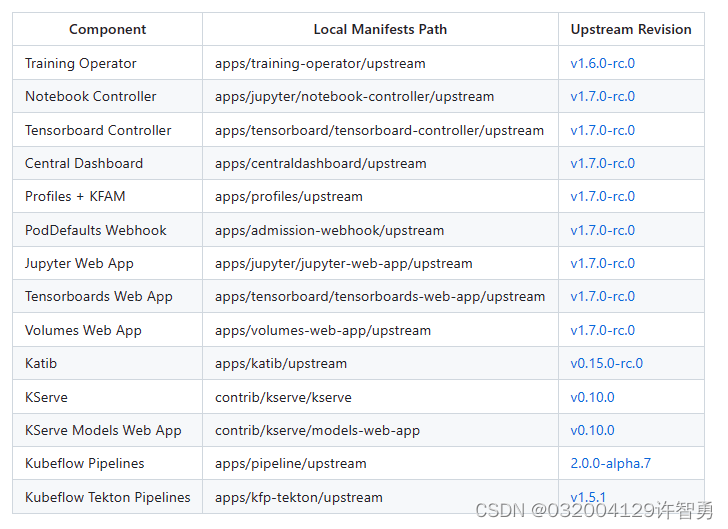Viewport: 728px width, 529px height.
Task: Open the Notebook Controller v1.7.0-rc.0 link
Action: pos(602,96)
